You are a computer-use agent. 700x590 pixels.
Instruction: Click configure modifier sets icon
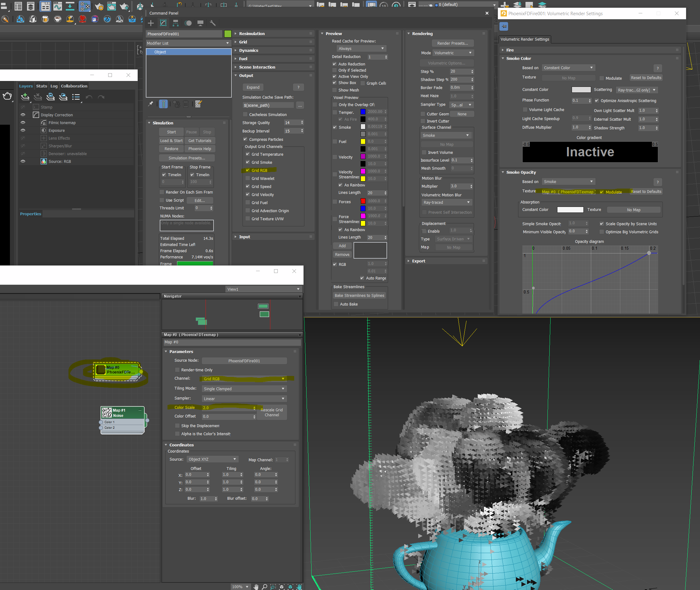198,104
